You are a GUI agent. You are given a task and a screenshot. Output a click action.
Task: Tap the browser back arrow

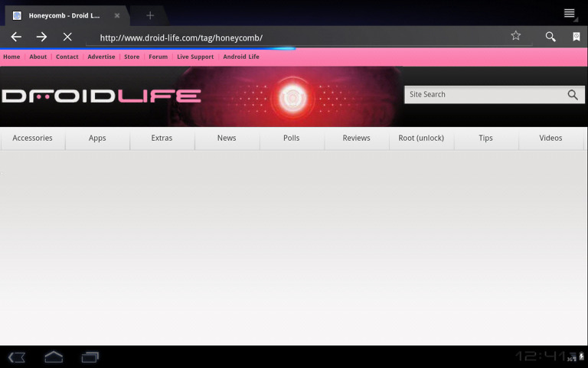[x=16, y=37]
